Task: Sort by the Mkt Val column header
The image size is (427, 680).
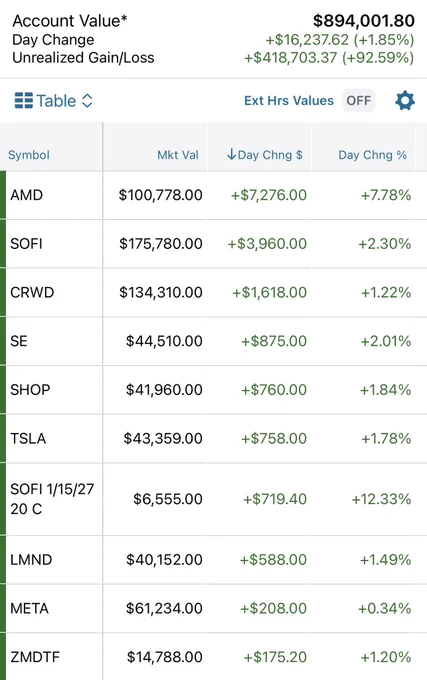Action: (178, 155)
